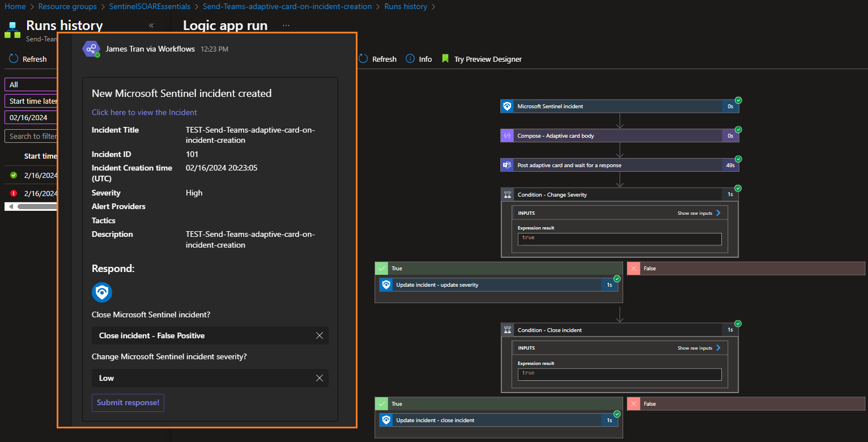The height and width of the screenshot is (442, 868).
Task: Click the 49s duration on Post adaptive card
Action: coord(730,165)
